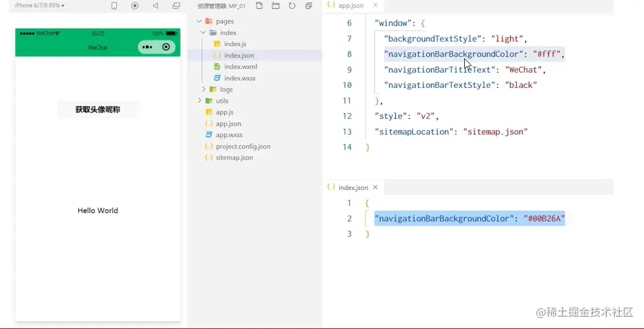Viewport: 644px width, 329px height.
Task: Open the iPhone 6/7/8 device dropdown
Action: click(x=40, y=5)
